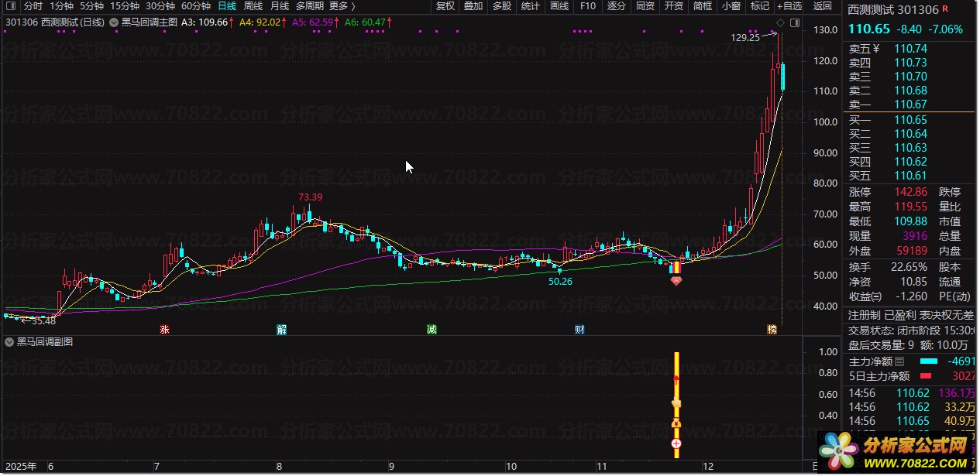Select the 15分钟 period
Image resolution: width=980 pixels, height=476 pixels.
click(125, 6)
